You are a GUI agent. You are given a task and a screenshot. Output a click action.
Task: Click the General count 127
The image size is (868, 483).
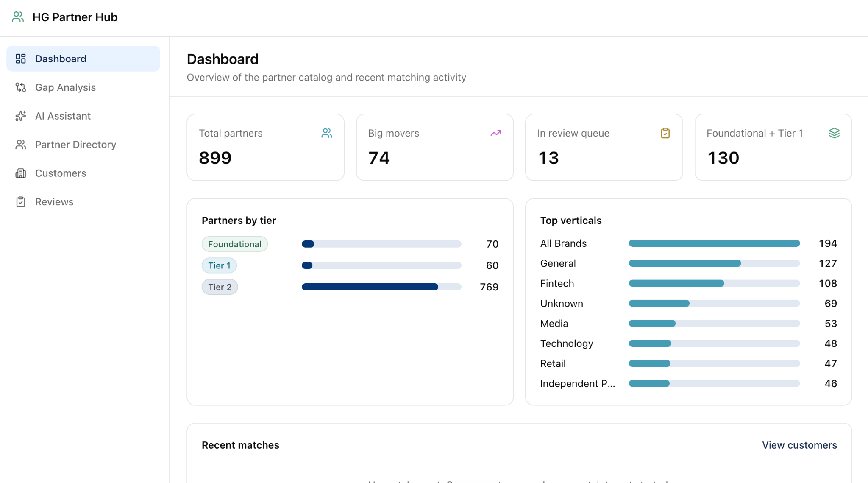pos(828,263)
